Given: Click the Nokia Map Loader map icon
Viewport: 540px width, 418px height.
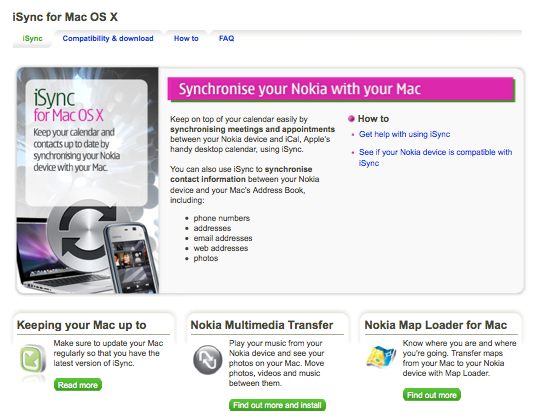Looking at the screenshot, I should coord(381,357).
